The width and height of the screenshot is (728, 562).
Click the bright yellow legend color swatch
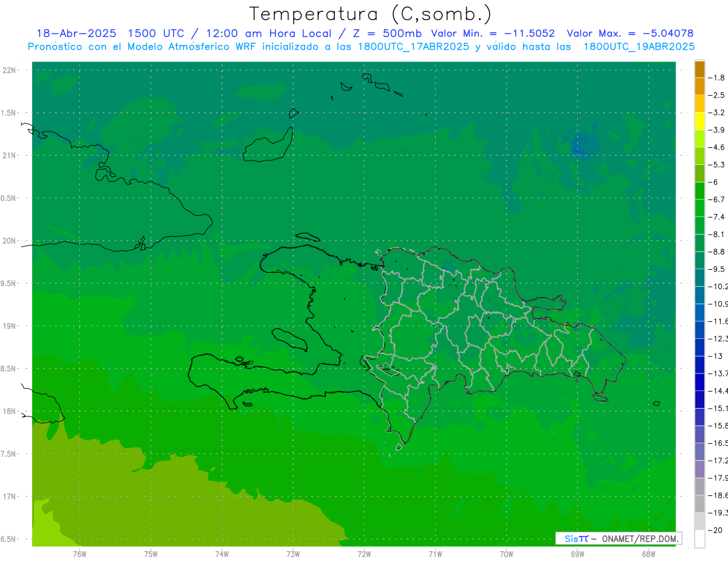699,121
